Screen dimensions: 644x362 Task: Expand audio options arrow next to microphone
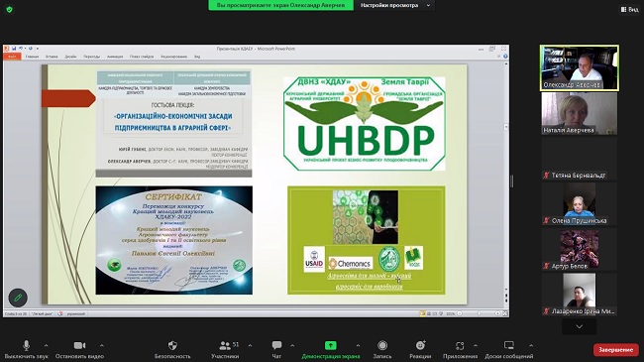tap(46, 345)
